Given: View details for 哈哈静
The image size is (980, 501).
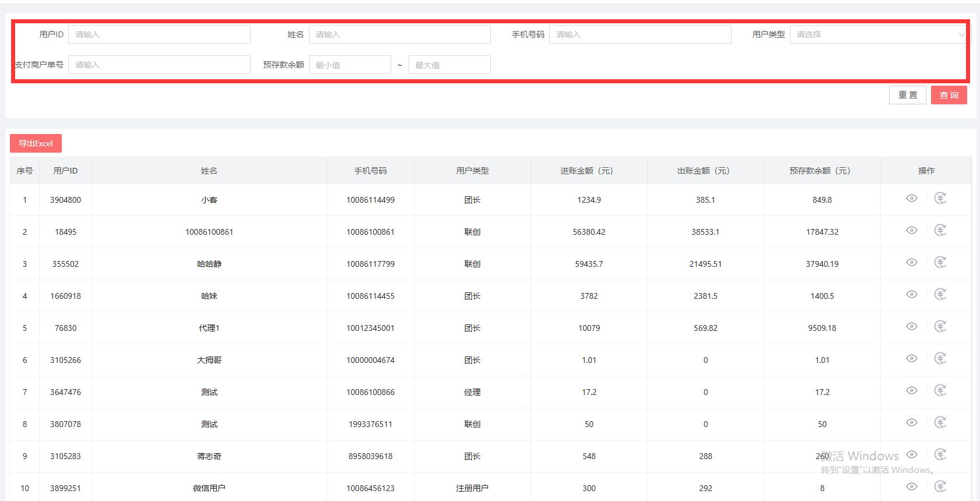Looking at the screenshot, I should [912, 262].
